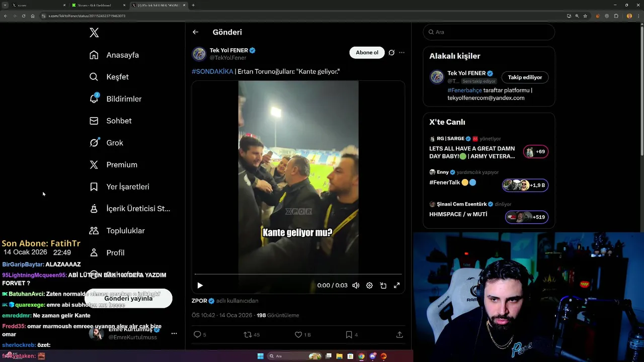Switch to the Kick Dashboard tab
Viewport: 644px width, 362px height.
click(98, 5)
